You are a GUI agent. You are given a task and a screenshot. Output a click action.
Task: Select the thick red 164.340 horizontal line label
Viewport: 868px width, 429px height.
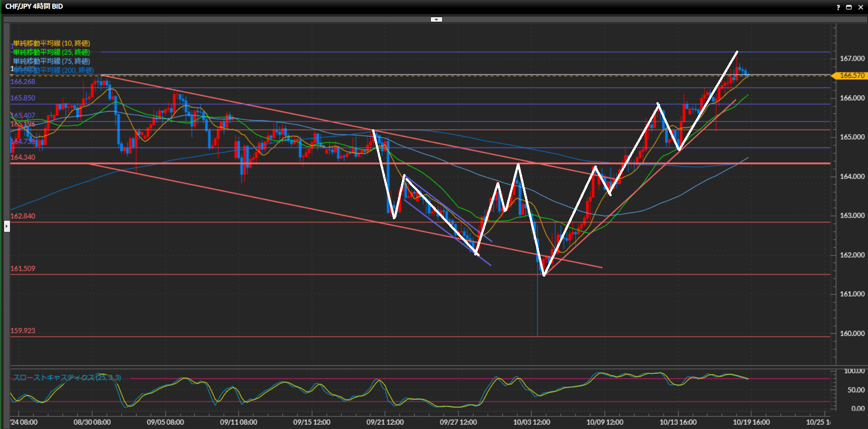23,157
